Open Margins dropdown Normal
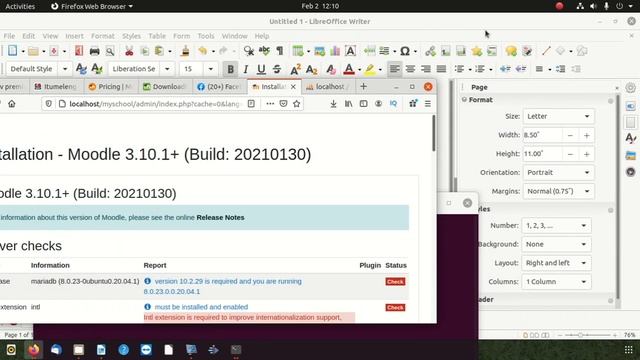Screen dimensions: 640x360 tap(558, 191)
